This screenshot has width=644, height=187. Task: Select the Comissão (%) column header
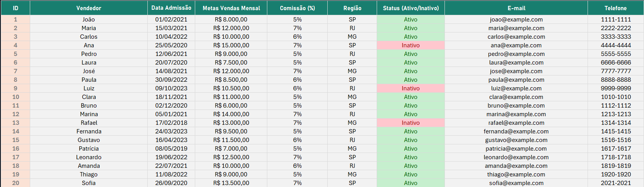(297, 8)
